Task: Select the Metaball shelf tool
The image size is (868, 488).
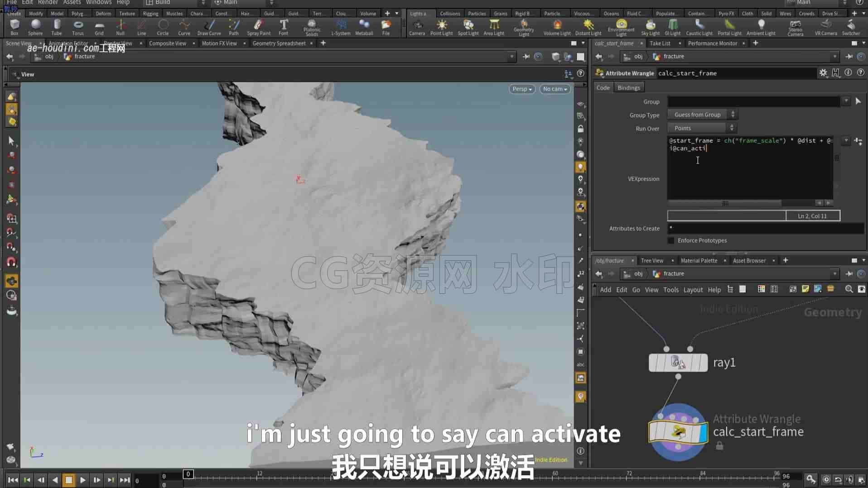Action: 364,27
